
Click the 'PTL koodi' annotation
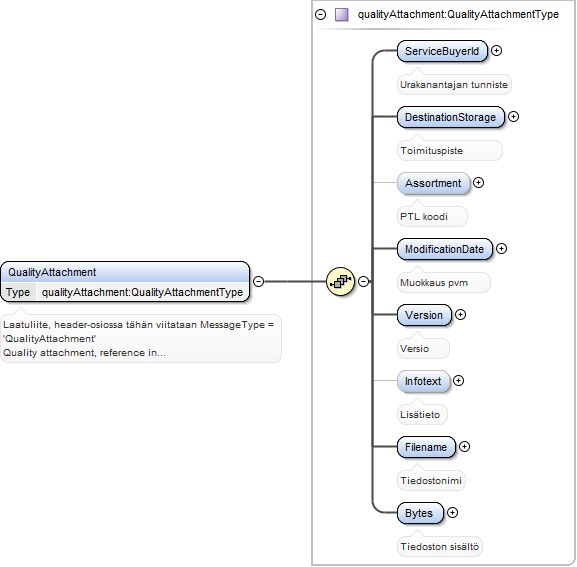[x=432, y=216]
